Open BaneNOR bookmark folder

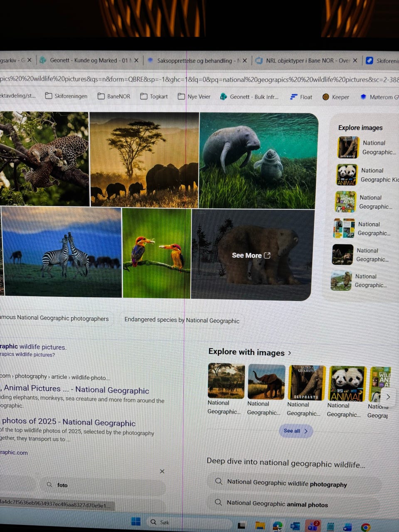coord(114,96)
